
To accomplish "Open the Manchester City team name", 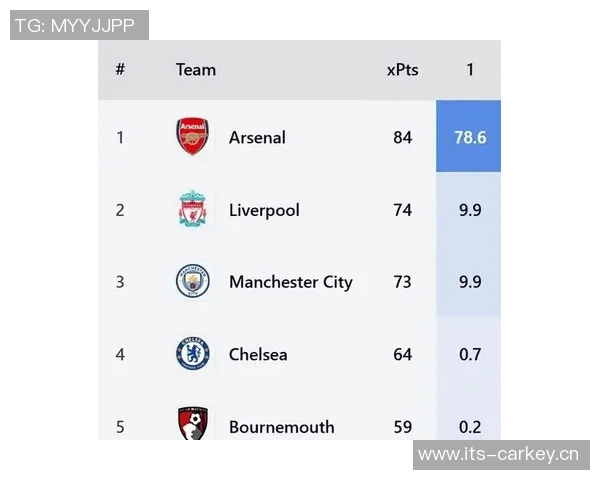I will [290, 282].
